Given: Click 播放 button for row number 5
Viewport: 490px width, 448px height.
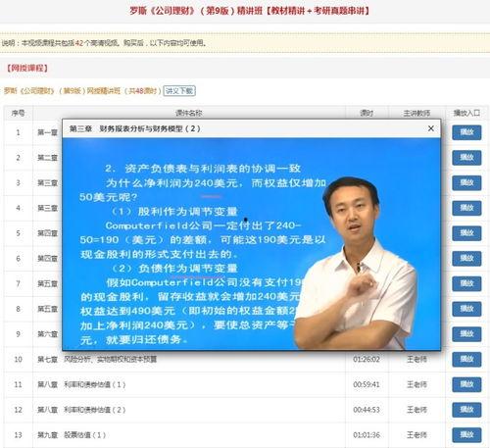Looking at the screenshot, I should pyautogui.click(x=466, y=233).
